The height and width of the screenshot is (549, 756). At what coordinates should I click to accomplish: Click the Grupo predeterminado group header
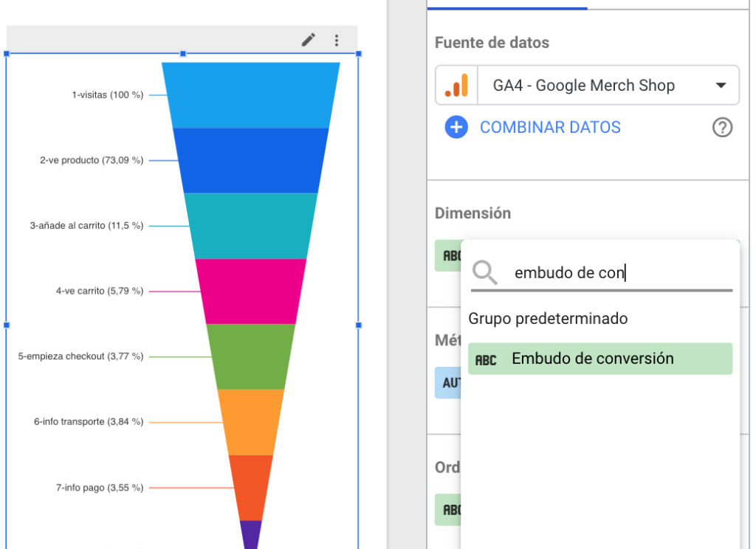pos(548,319)
